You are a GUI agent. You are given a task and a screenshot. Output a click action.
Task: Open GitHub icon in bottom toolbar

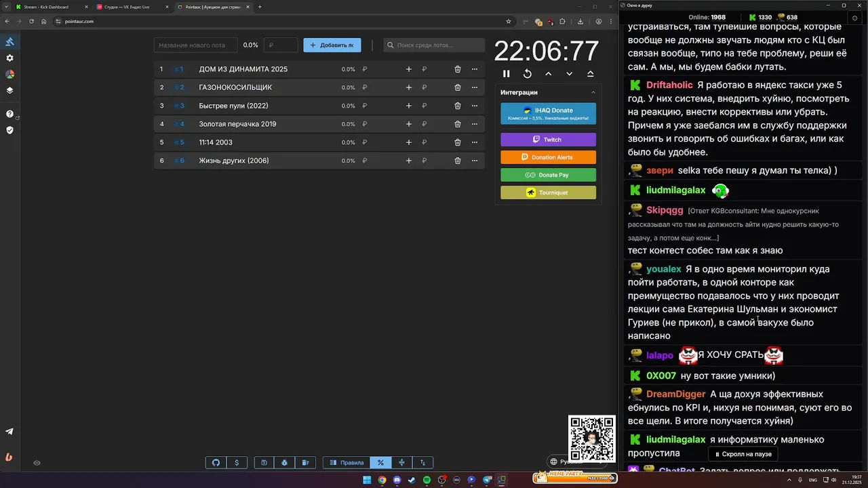[216, 463]
